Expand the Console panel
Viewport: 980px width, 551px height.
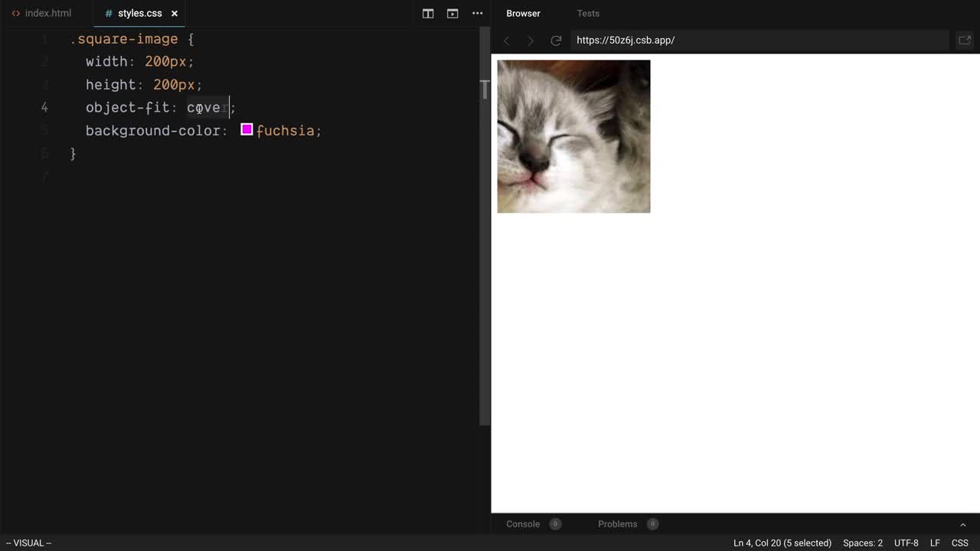[x=523, y=524]
